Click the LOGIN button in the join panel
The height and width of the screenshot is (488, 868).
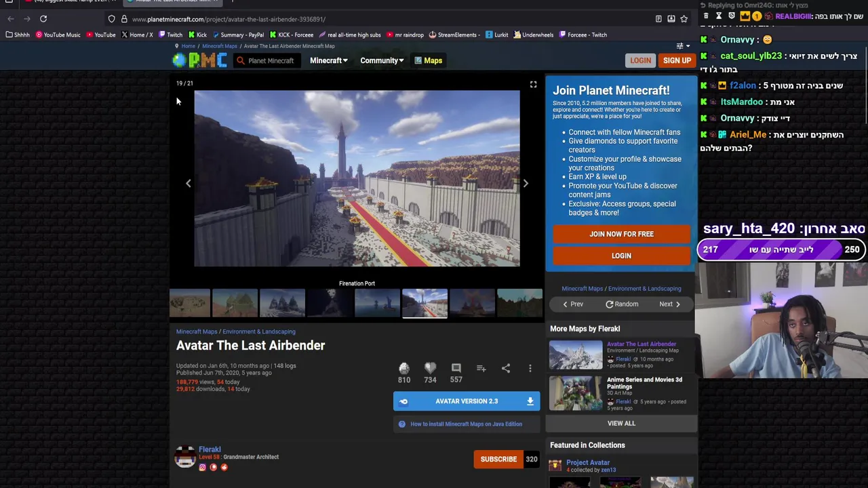coord(621,256)
